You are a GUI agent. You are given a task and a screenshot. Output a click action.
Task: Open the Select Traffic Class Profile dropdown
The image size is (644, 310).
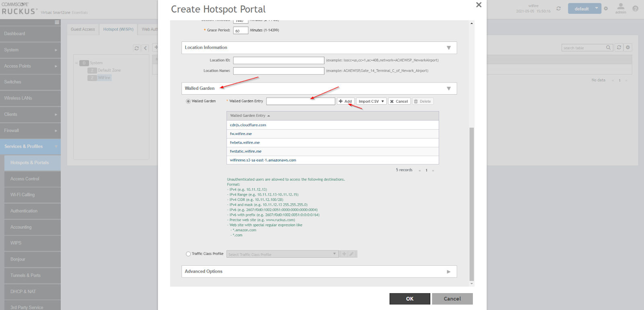[283, 254]
